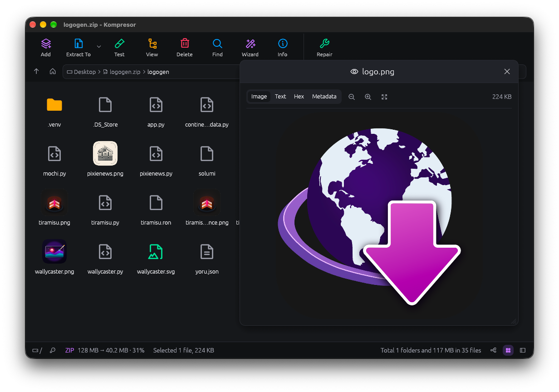This screenshot has width=559, height=392.
Task: Click the status bar magnifier icon
Action: point(53,350)
